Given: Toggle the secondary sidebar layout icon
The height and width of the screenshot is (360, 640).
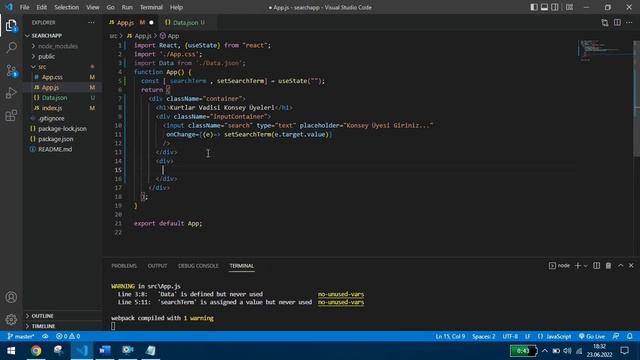Looking at the screenshot, I should point(555,7).
